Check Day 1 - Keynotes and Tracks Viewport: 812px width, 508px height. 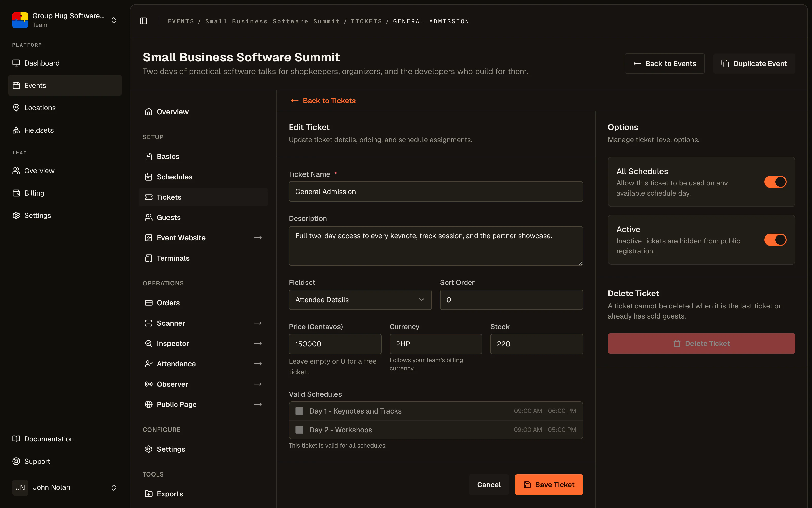coord(299,411)
